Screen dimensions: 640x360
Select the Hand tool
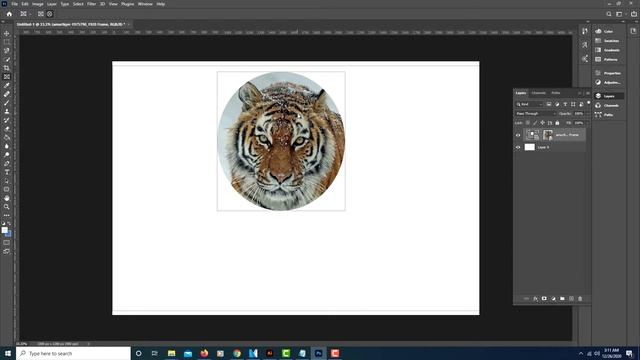click(7, 198)
